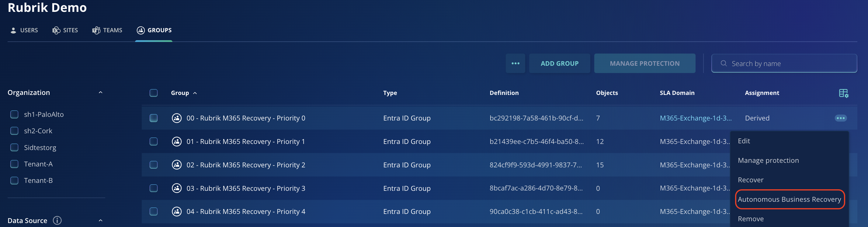This screenshot has height=227, width=868.
Task: Click the search magnifier icon
Action: click(723, 63)
